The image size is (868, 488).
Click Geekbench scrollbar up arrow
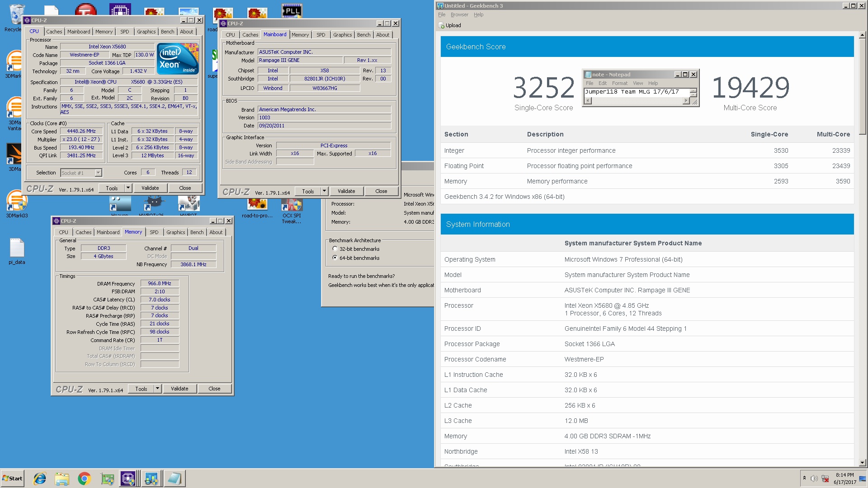[x=862, y=34]
